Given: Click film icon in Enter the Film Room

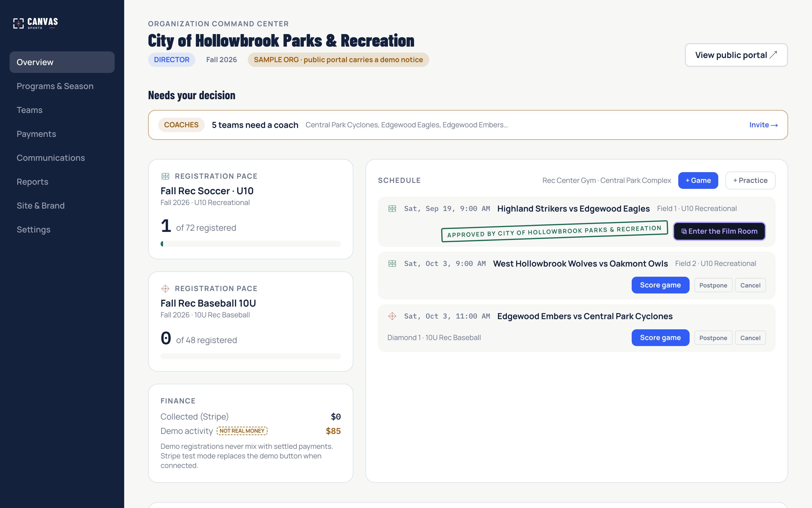Looking at the screenshot, I should click(x=684, y=232).
